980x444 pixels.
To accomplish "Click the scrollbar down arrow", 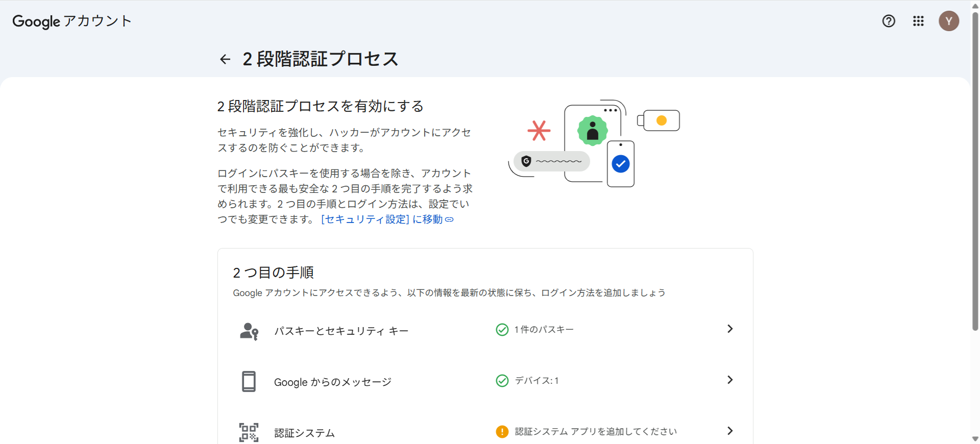I will coord(975,439).
